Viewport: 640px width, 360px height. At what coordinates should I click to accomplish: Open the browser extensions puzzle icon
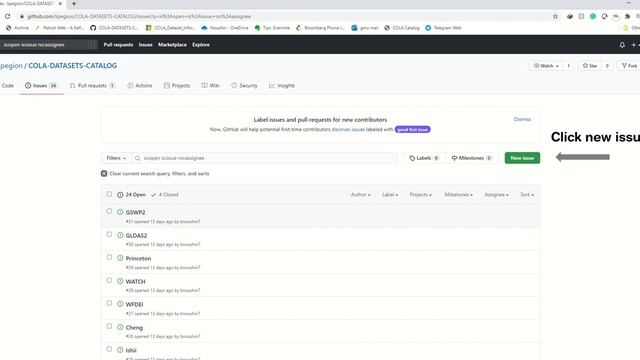pos(627,16)
